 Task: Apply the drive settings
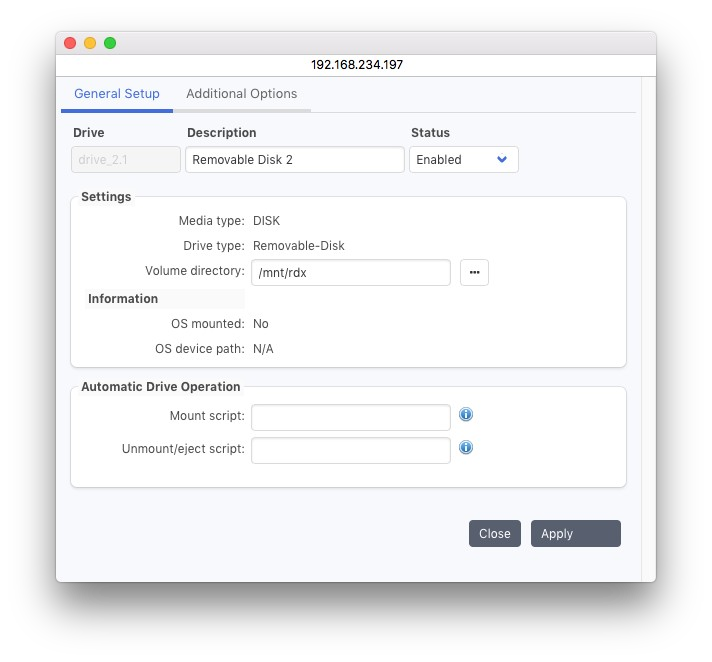(x=575, y=534)
